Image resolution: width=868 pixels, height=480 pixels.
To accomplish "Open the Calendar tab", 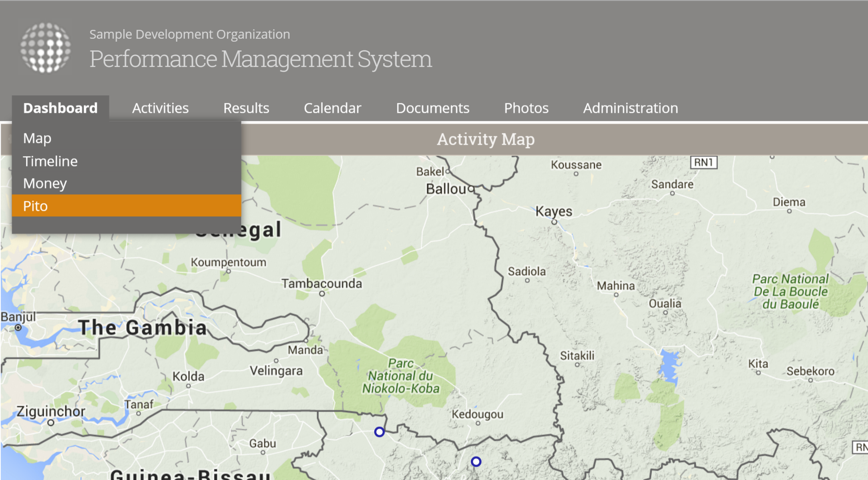I will [x=332, y=108].
